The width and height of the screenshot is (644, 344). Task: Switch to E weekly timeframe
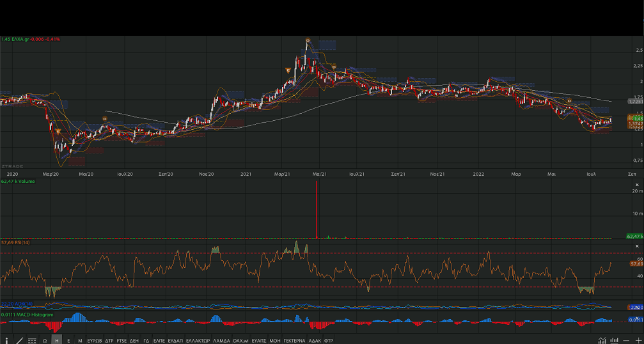(x=68, y=341)
